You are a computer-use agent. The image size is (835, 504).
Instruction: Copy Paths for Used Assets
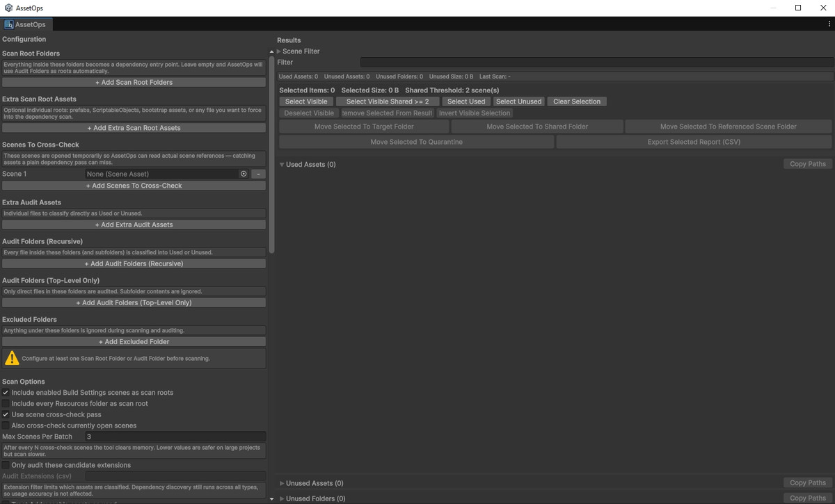(808, 164)
